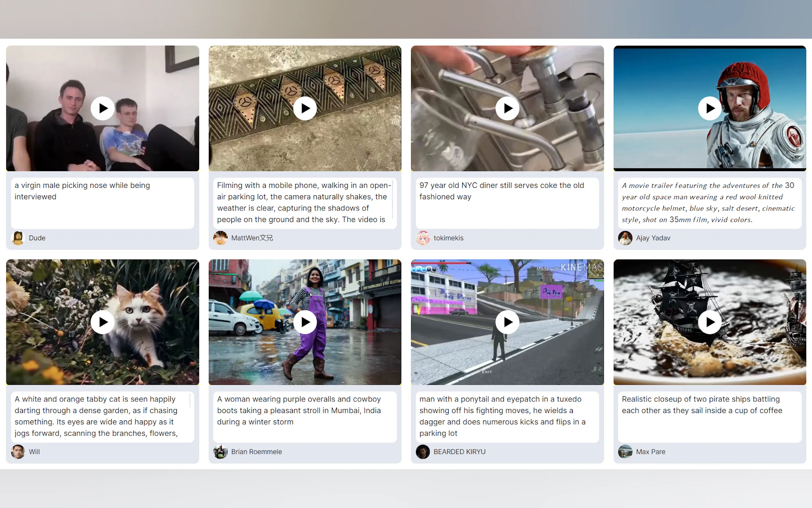Play the purple overalls woman video
The image size is (812, 508).
pos(305,322)
